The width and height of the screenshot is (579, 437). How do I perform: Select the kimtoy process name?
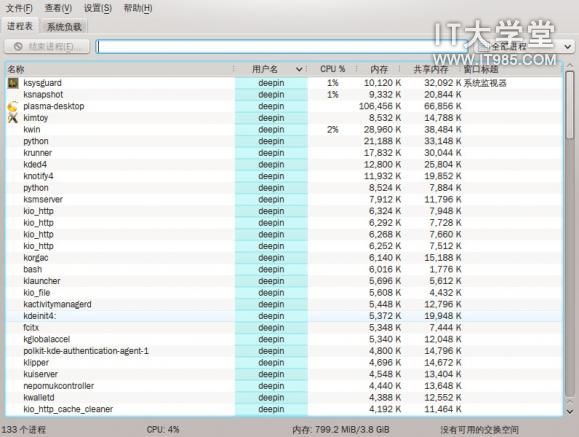point(35,118)
